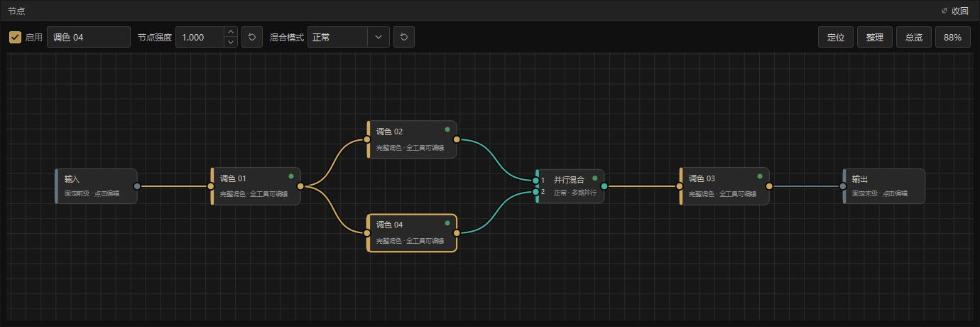
Task: Click the input port of 调色 03
Action: (680, 186)
